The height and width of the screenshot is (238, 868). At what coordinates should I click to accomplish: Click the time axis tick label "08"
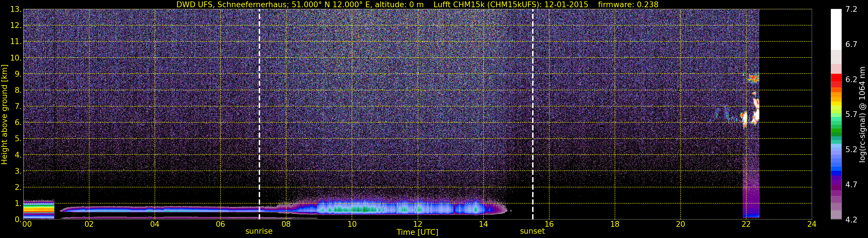286,224
